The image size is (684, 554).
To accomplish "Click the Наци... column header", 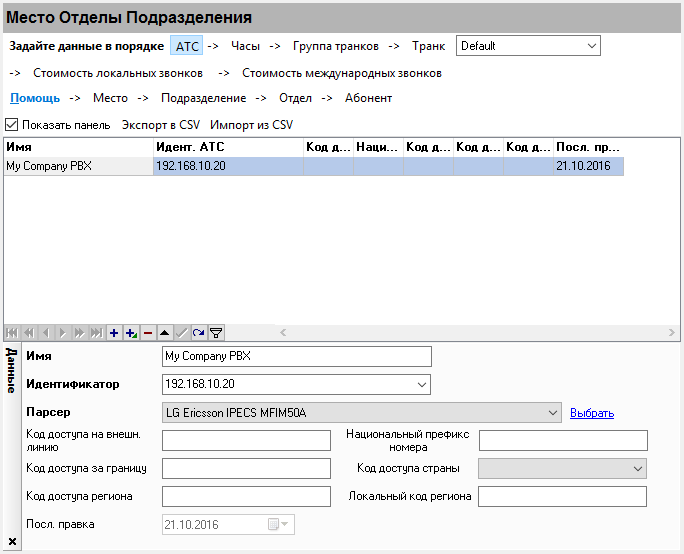I will 378,147.
